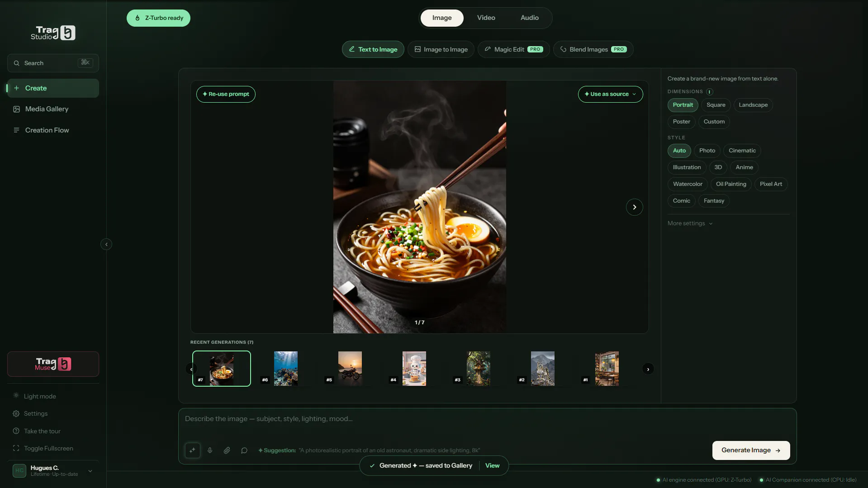Click the Creation Flow list icon
This screenshot has height=488, width=868.
[17, 130]
